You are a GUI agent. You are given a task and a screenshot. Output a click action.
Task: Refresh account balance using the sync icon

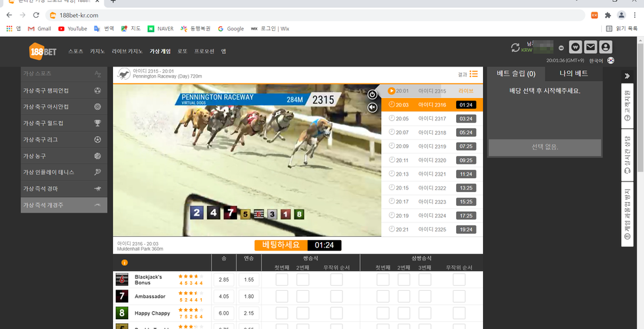point(515,47)
